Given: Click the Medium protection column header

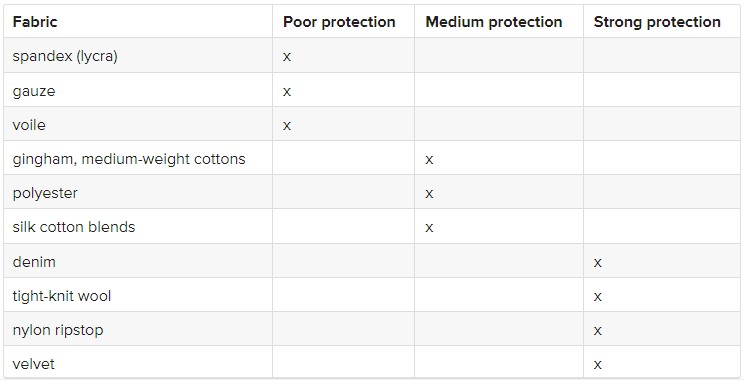Looking at the screenshot, I should click(x=493, y=22).
